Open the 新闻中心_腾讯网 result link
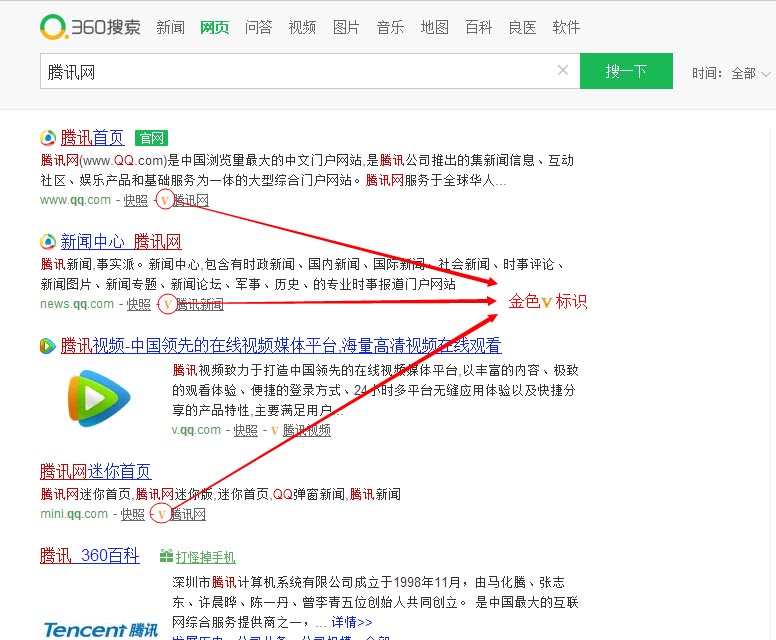776x640 pixels. pos(121,242)
